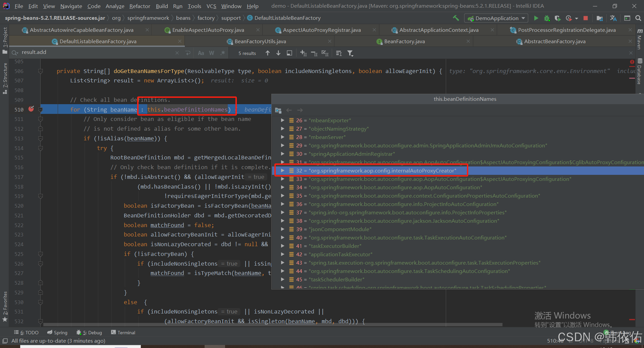Toggle the Structure tool window
This screenshot has width=644, height=348.
[x=5, y=78]
